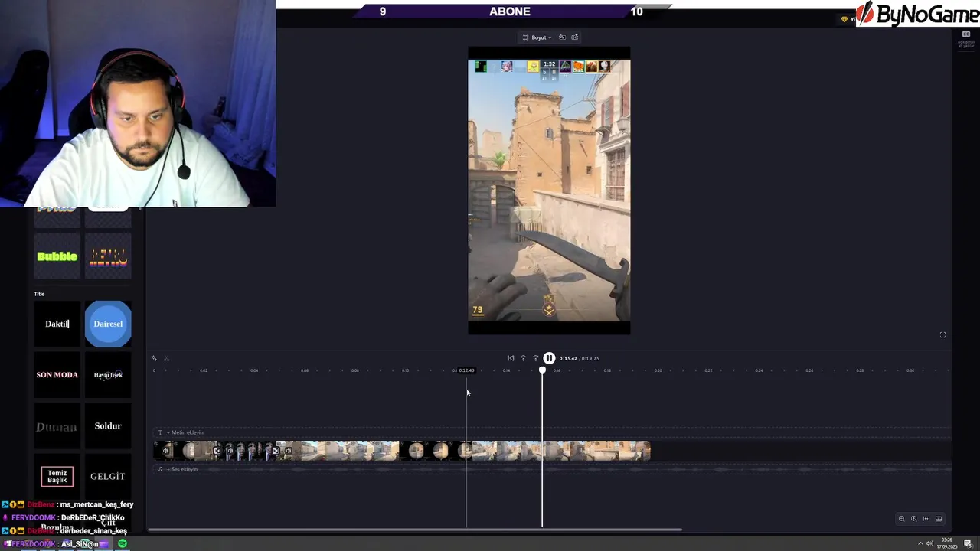Choose the Temiz Başlık title style

point(57,477)
